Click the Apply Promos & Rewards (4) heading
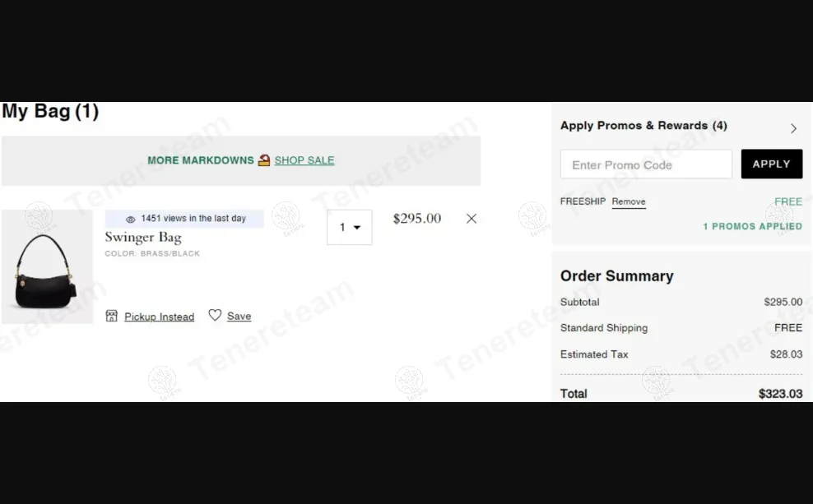Viewport: 813px width, 504px height. coord(643,126)
